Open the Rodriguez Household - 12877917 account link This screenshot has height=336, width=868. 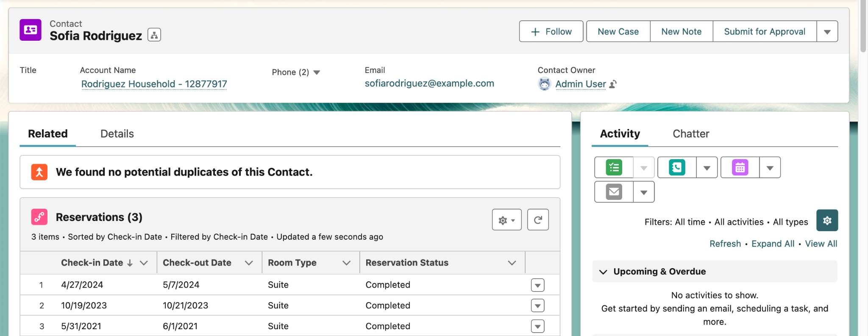coord(154,84)
